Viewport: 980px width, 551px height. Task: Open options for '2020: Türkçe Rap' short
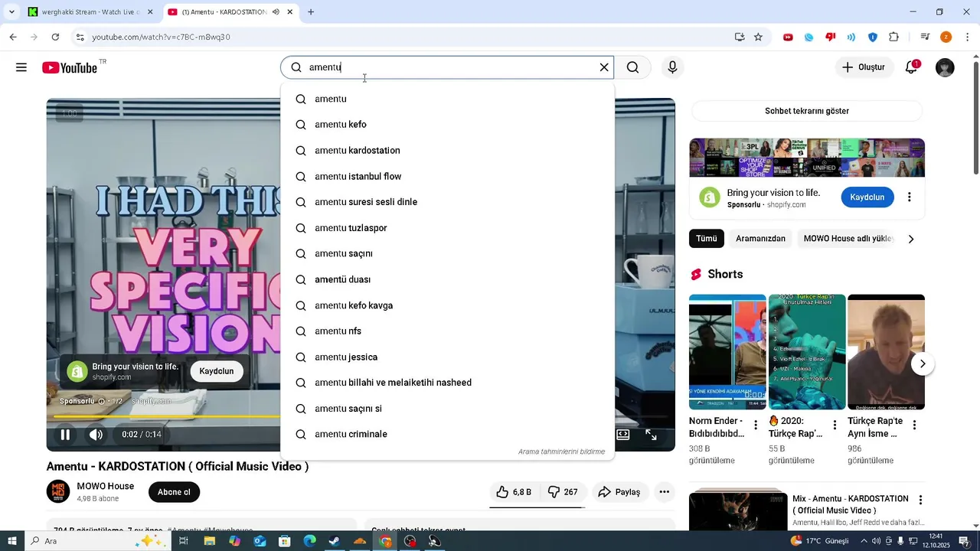click(x=835, y=425)
